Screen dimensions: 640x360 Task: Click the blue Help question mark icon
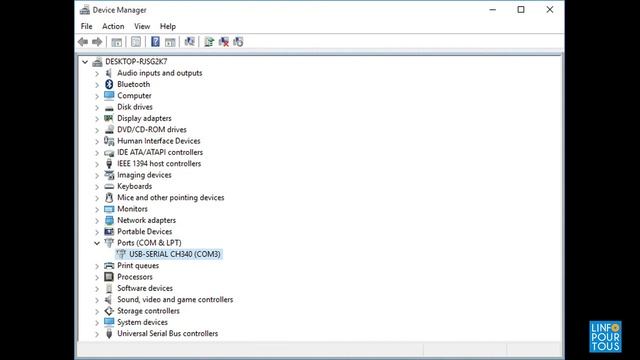(x=155, y=42)
